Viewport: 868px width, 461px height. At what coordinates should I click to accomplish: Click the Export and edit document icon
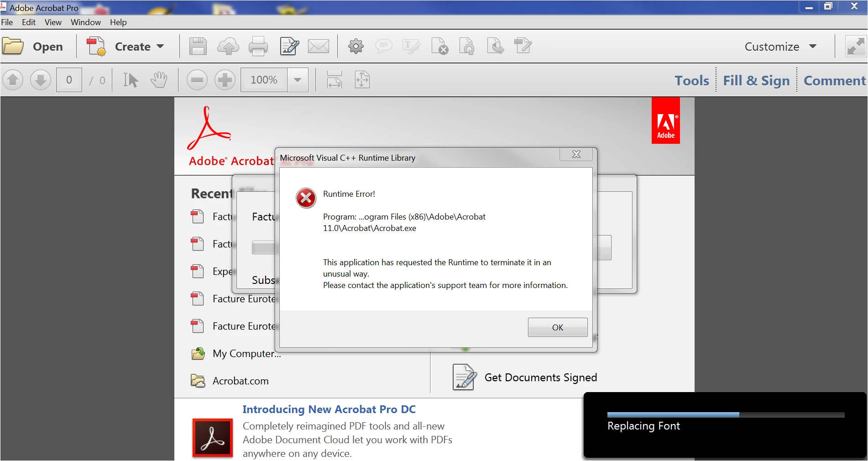(523, 46)
